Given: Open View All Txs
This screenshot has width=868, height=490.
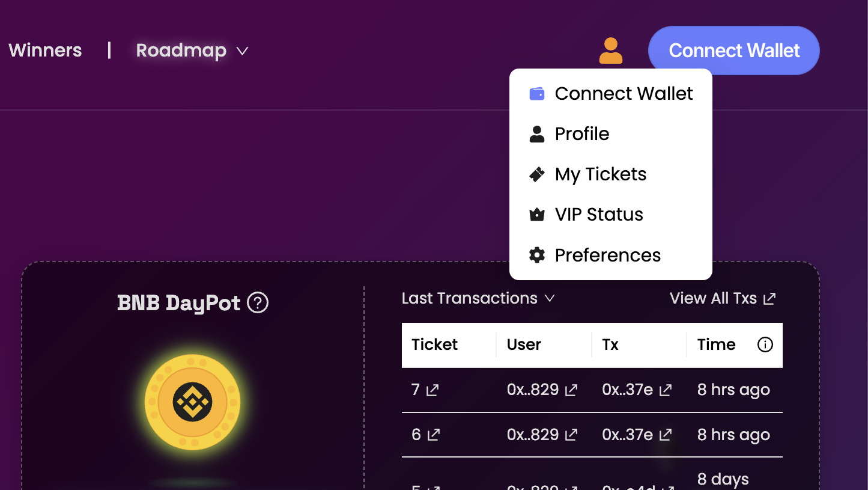Looking at the screenshot, I should 722,298.
